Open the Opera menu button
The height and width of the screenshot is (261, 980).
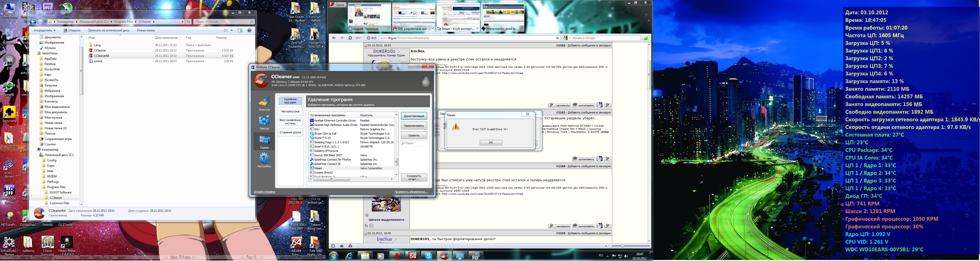(337, 5)
